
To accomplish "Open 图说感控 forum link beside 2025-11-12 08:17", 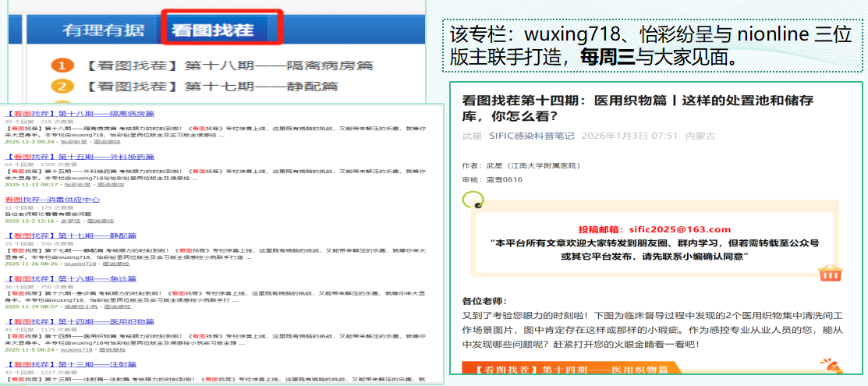I will [x=110, y=185].
